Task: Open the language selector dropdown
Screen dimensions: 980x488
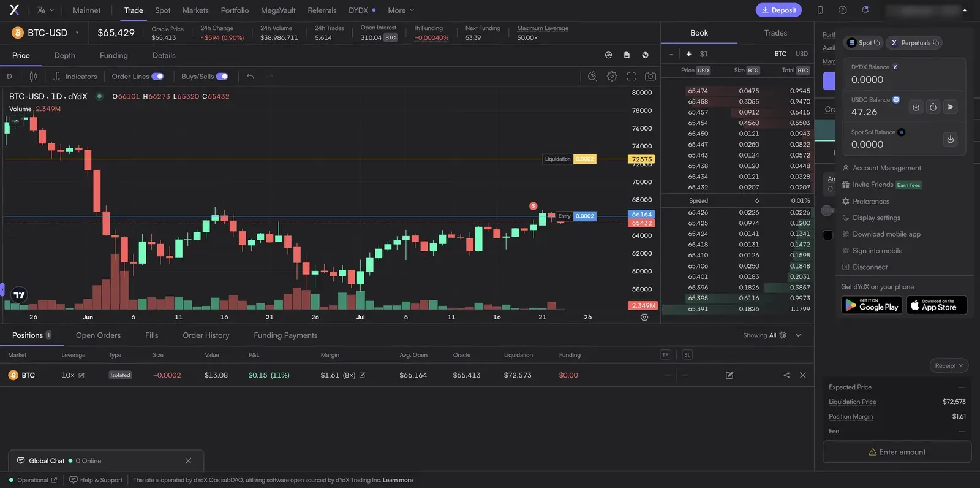Action: click(x=45, y=10)
